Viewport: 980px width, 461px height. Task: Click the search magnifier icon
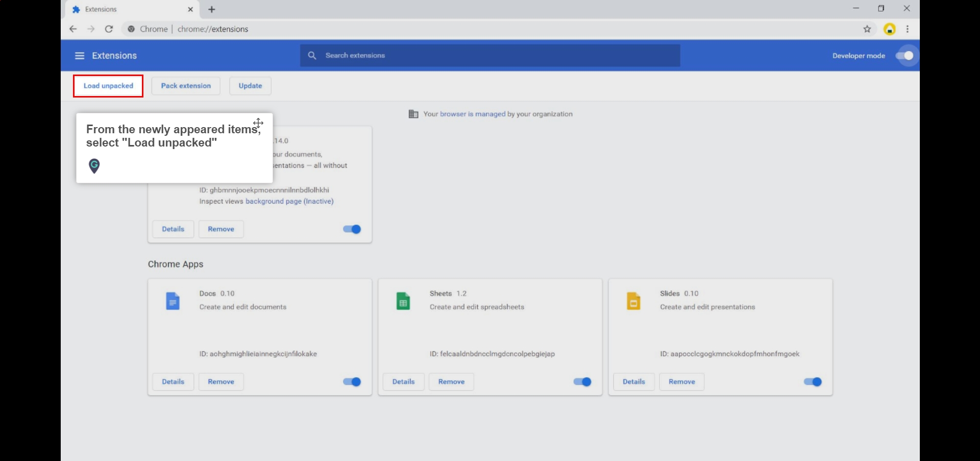312,55
